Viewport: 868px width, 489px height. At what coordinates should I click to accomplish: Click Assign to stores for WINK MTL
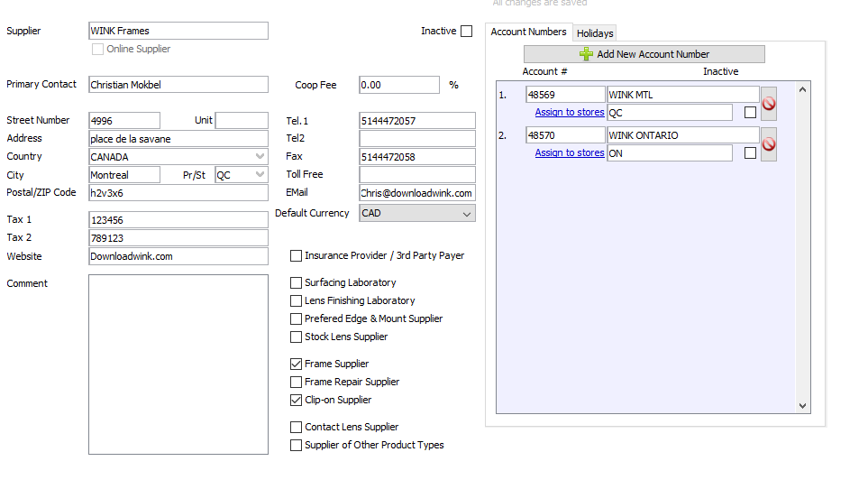pyautogui.click(x=570, y=112)
